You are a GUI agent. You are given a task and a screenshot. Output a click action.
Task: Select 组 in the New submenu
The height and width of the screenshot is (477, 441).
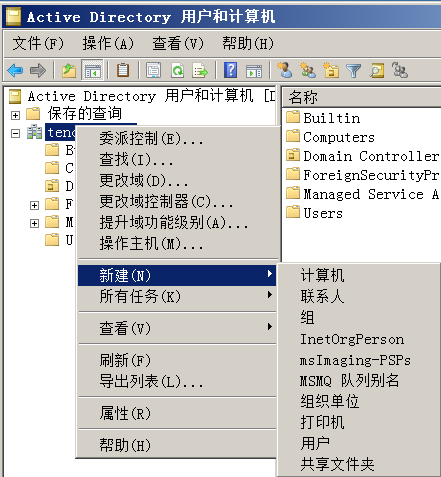pos(358,317)
